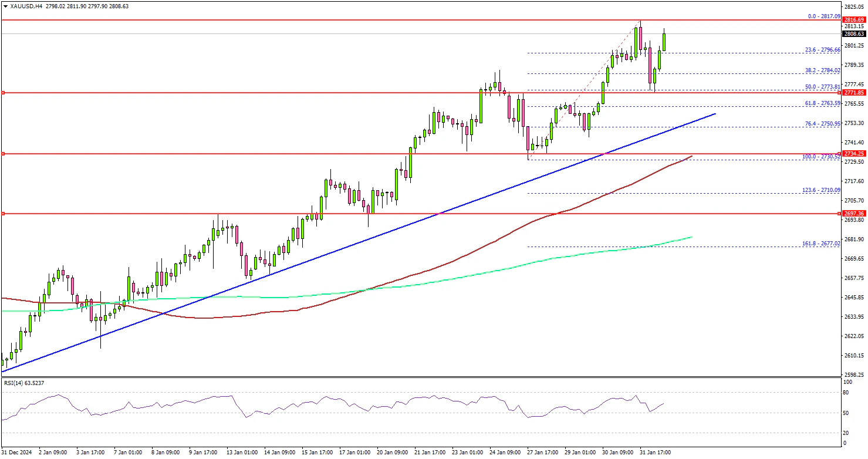The height and width of the screenshot is (459, 868).
Task: Click the 31 Jan 17:00 time axis label
Action: tap(656, 453)
